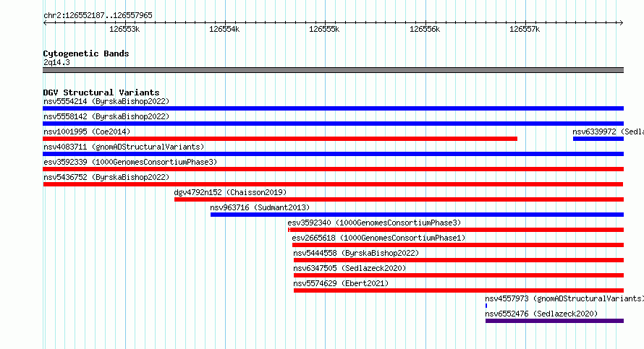Click the right arrowhead of the ruler
This screenshot has height=349, width=644.
click(622, 22)
